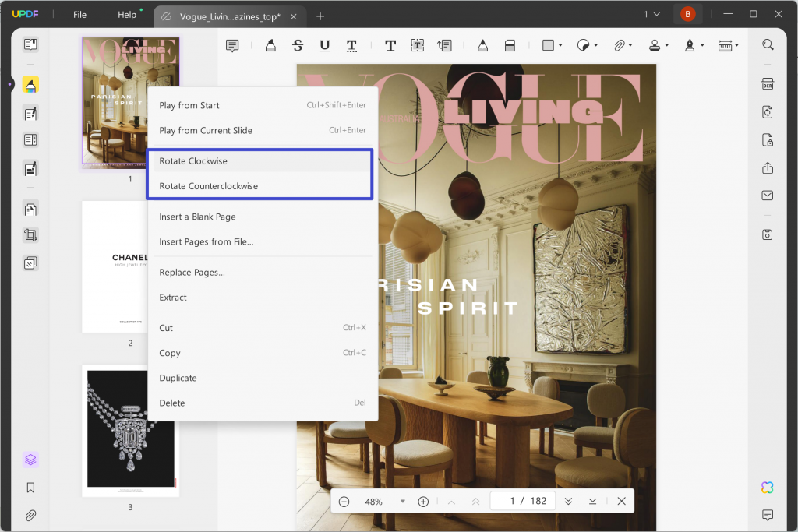Select the text highlighter tool
This screenshot has width=798, height=532.
[270, 45]
